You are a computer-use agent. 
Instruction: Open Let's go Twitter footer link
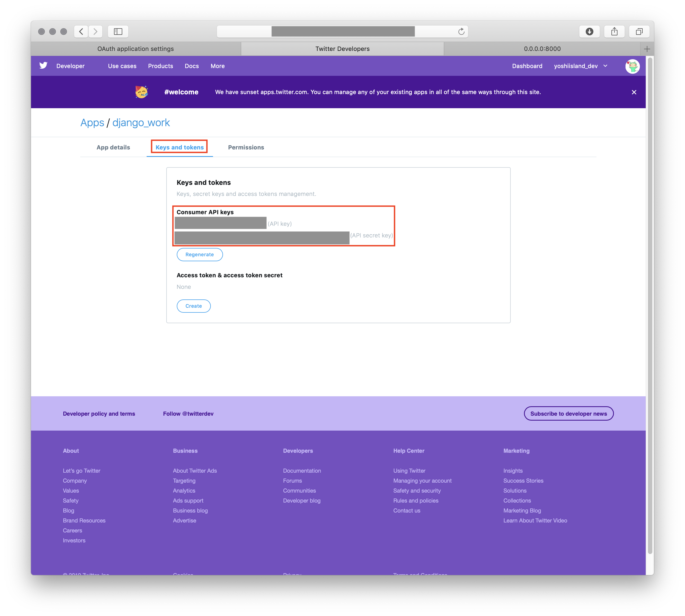pyautogui.click(x=82, y=471)
